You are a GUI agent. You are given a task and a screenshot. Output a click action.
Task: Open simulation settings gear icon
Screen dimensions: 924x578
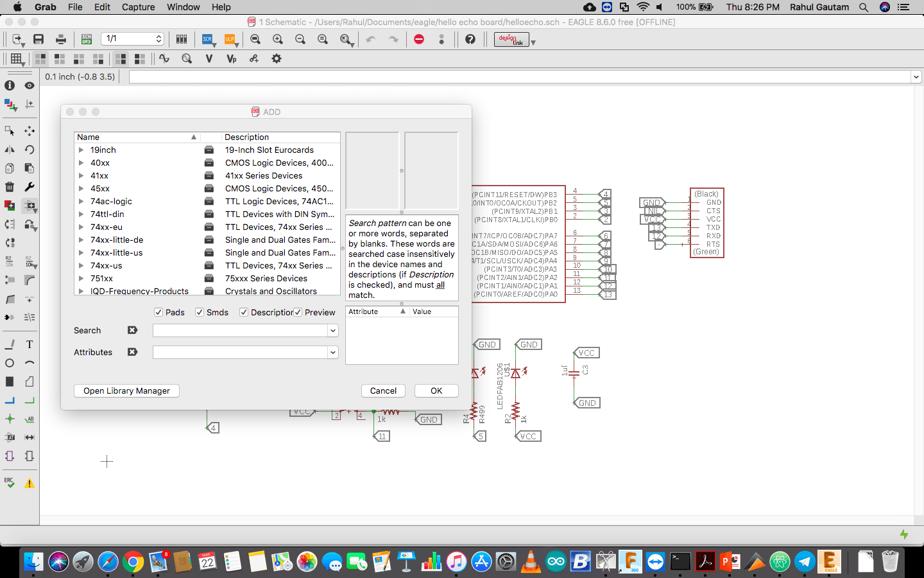[277, 58]
